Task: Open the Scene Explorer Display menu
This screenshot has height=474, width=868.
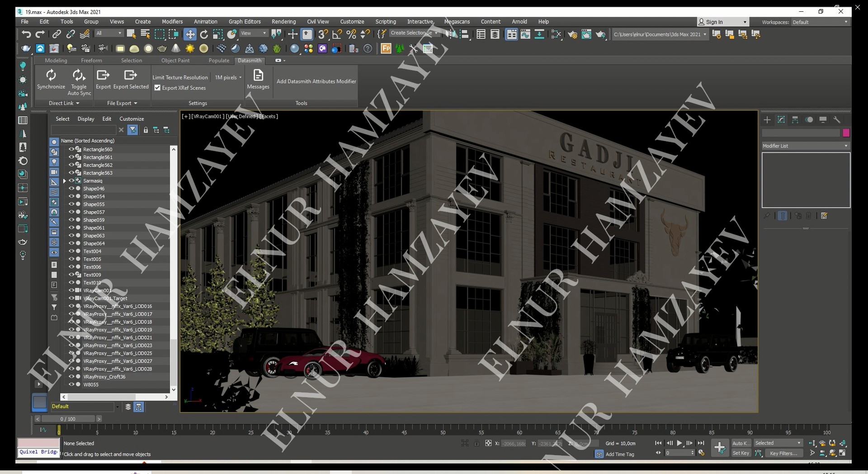Action: (x=86, y=119)
